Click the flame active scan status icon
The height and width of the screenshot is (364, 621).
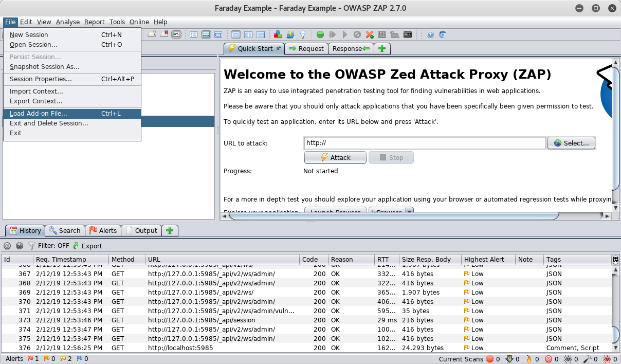[x=529, y=359]
